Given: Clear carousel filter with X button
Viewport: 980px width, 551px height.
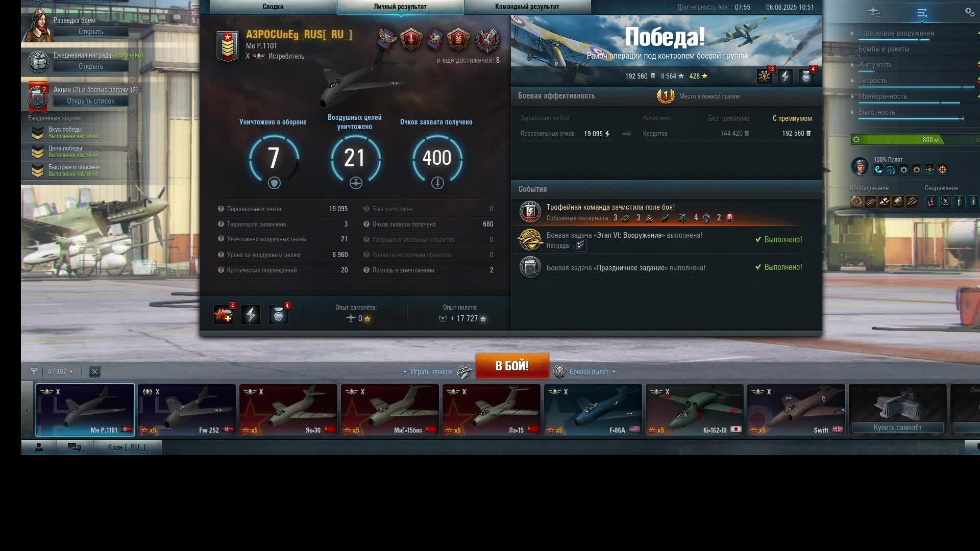Looking at the screenshot, I should pyautogui.click(x=94, y=371).
